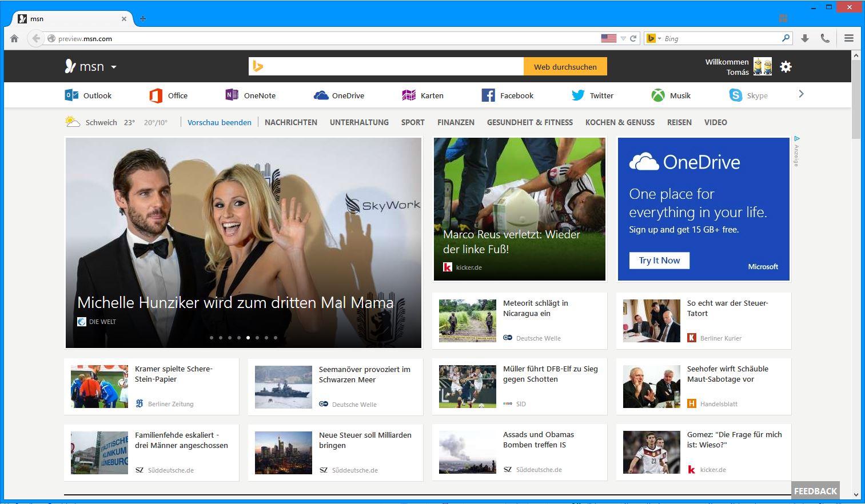
Task: Go to the FINANZEN section
Action: 456,122
